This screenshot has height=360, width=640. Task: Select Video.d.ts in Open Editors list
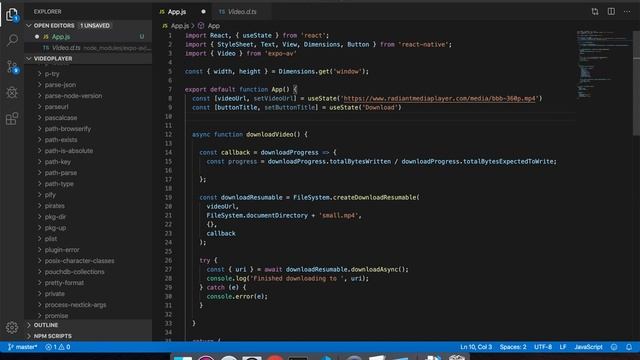click(x=88, y=48)
